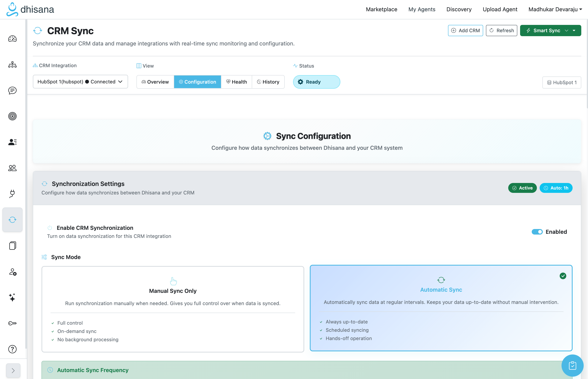The image size is (588, 379).
Task: Select the Automatic Sync mode card
Action: pyautogui.click(x=441, y=308)
